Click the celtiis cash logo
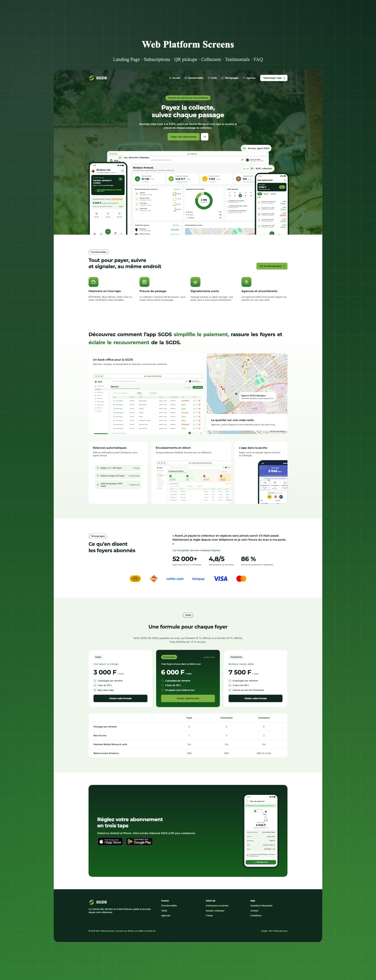The height and width of the screenshot is (980, 376). [175, 579]
